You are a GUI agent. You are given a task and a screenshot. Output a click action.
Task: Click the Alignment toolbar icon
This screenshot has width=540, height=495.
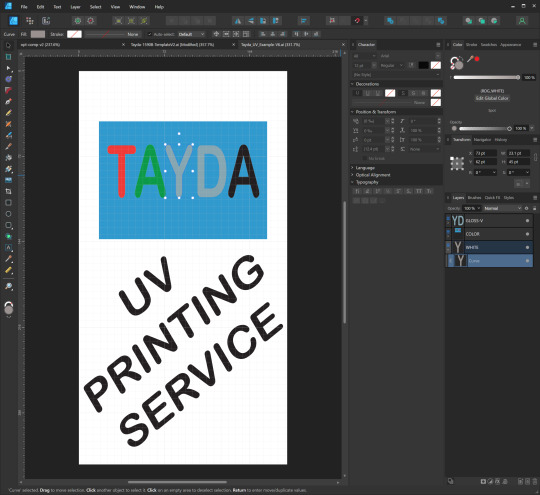point(303,21)
